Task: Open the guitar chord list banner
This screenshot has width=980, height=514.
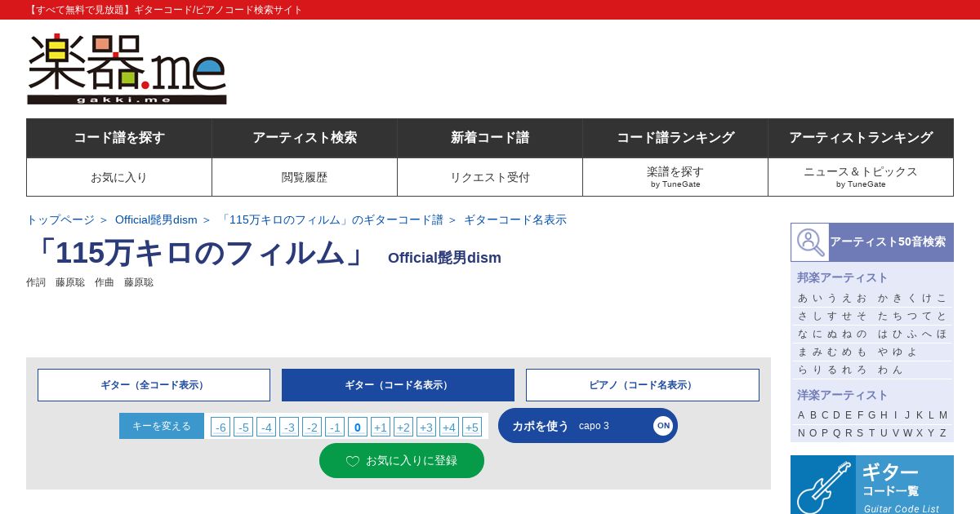Action: [x=872, y=485]
